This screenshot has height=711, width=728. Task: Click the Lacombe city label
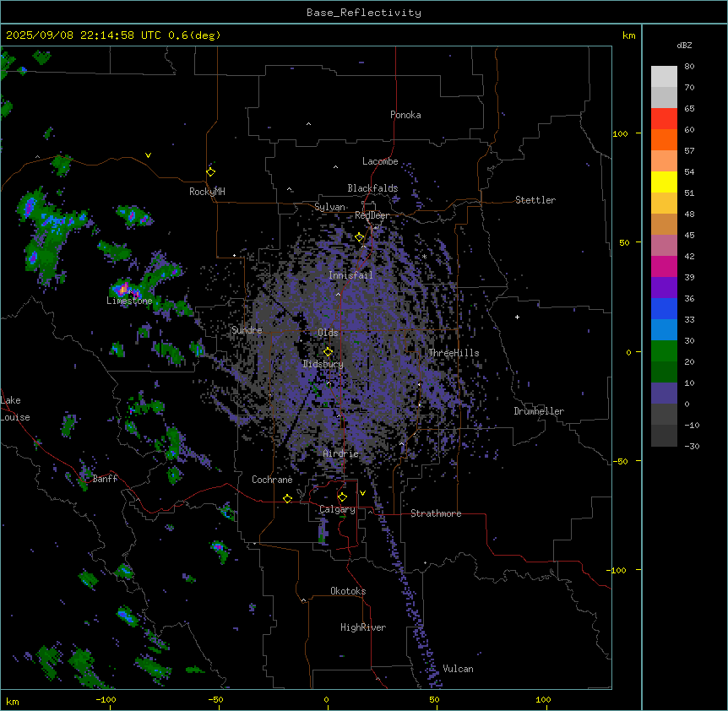point(380,161)
